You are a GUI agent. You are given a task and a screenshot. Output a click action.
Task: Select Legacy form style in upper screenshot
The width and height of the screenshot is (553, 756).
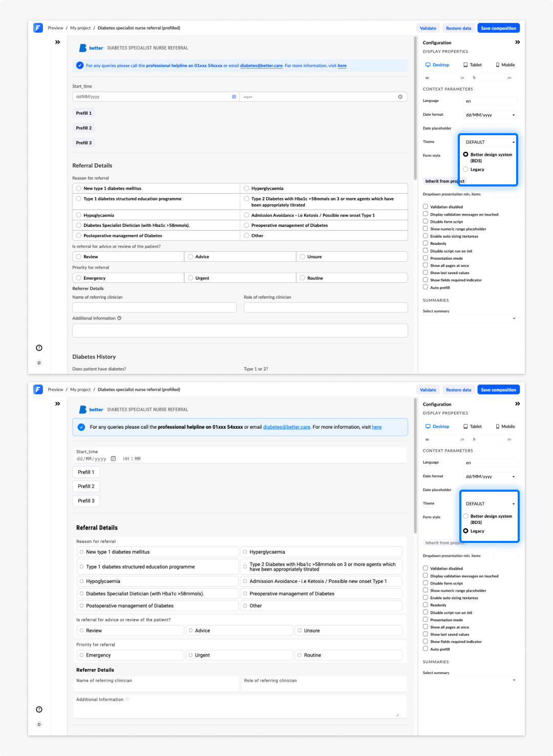click(x=465, y=169)
